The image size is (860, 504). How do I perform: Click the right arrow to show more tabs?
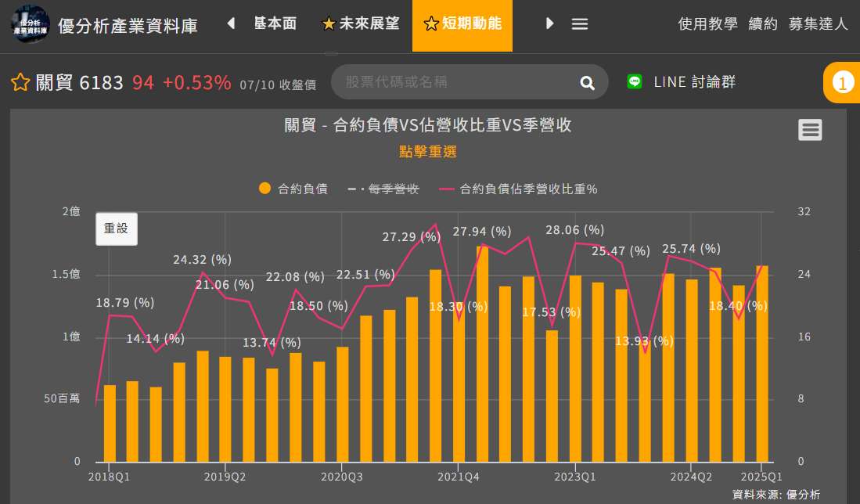549,23
